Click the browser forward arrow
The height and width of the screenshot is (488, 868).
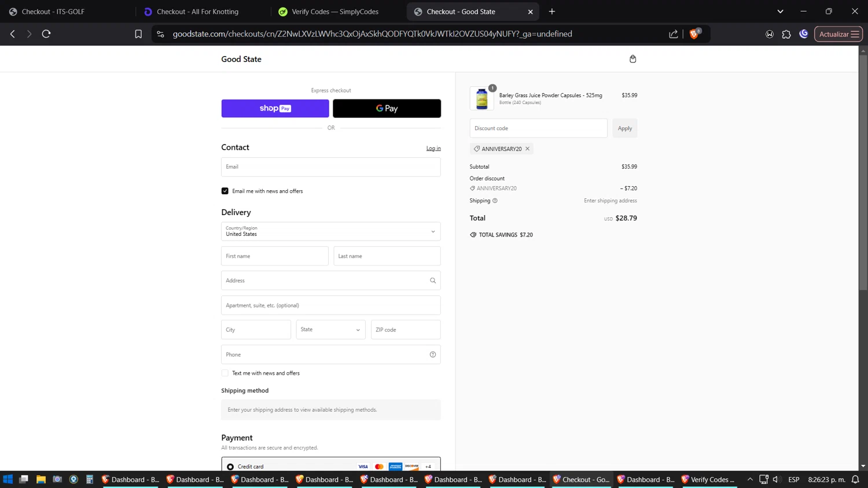[29, 34]
